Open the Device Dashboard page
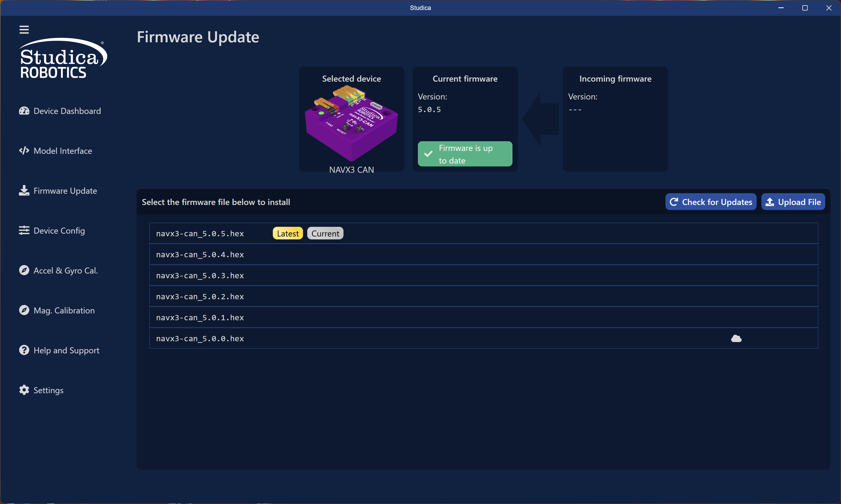 (x=67, y=111)
